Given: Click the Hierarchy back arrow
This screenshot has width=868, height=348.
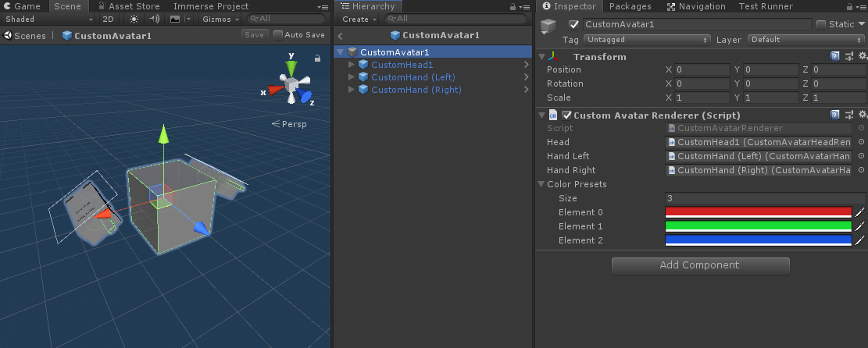Looking at the screenshot, I should [341, 36].
